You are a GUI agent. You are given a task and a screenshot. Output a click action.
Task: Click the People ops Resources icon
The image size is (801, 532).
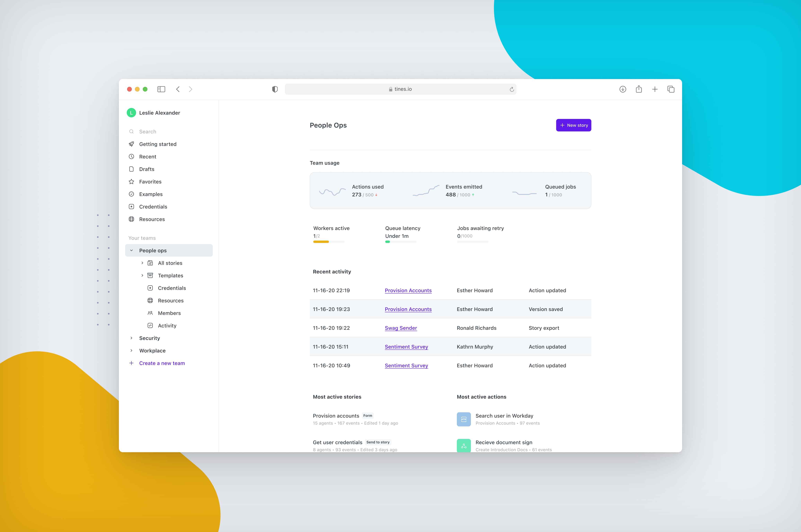tap(150, 301)
